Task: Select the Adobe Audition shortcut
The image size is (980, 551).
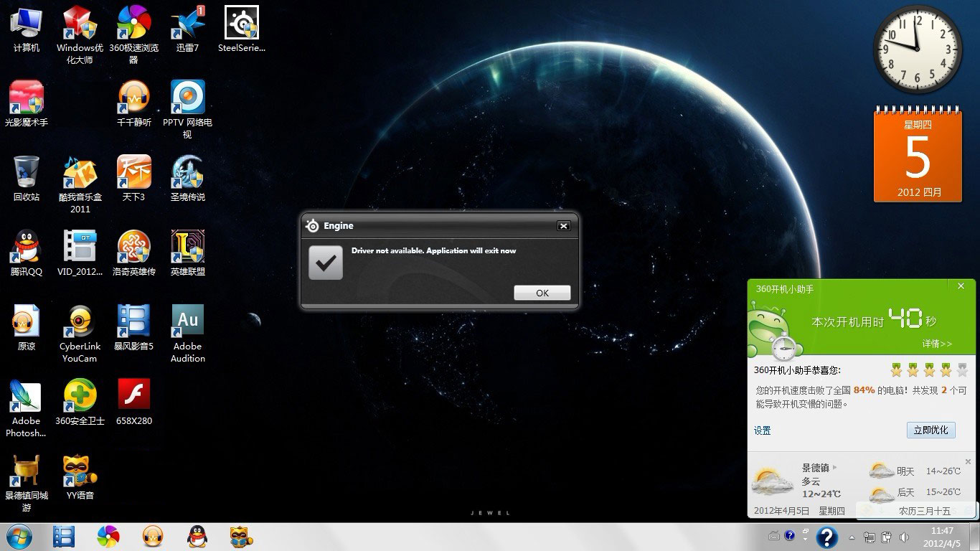Action: (187, 334)
